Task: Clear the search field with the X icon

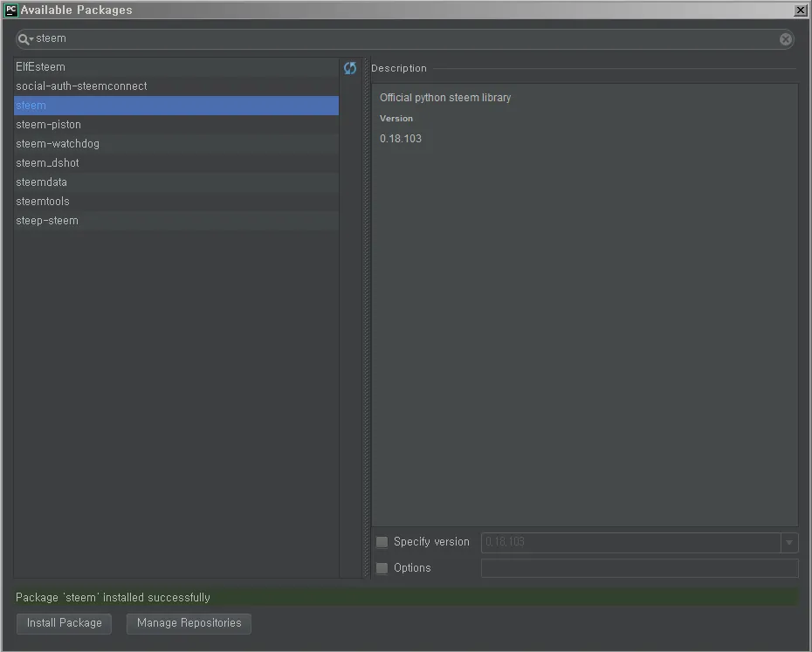Action: [x=785, y=39]
